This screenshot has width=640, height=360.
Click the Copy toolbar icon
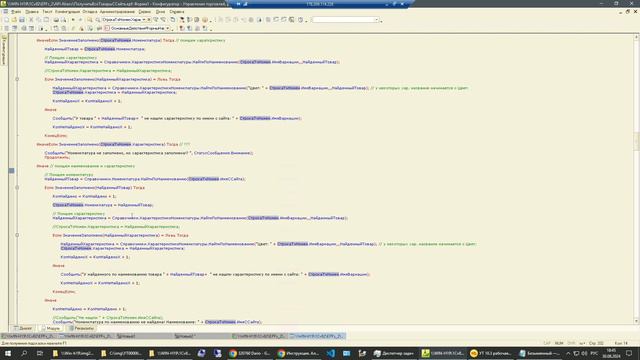39,20
